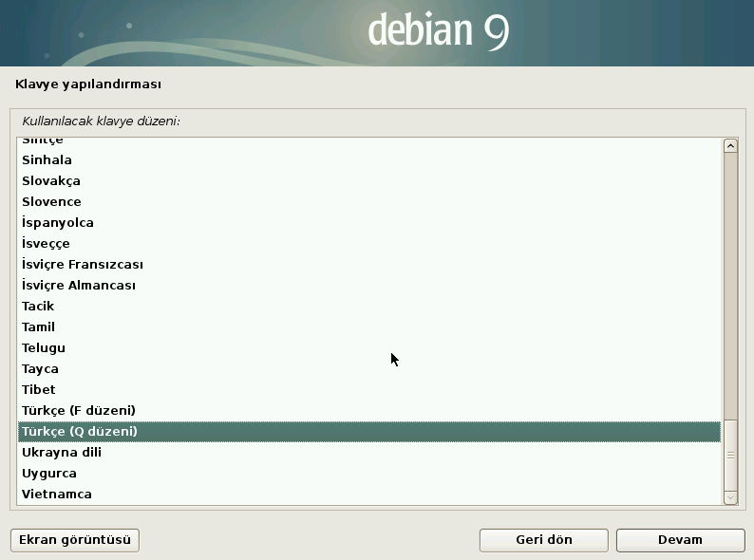This screenshot has width=754, height=560.
Task: Choose İspanyolca from the list
Action: (x=369, y=222)
